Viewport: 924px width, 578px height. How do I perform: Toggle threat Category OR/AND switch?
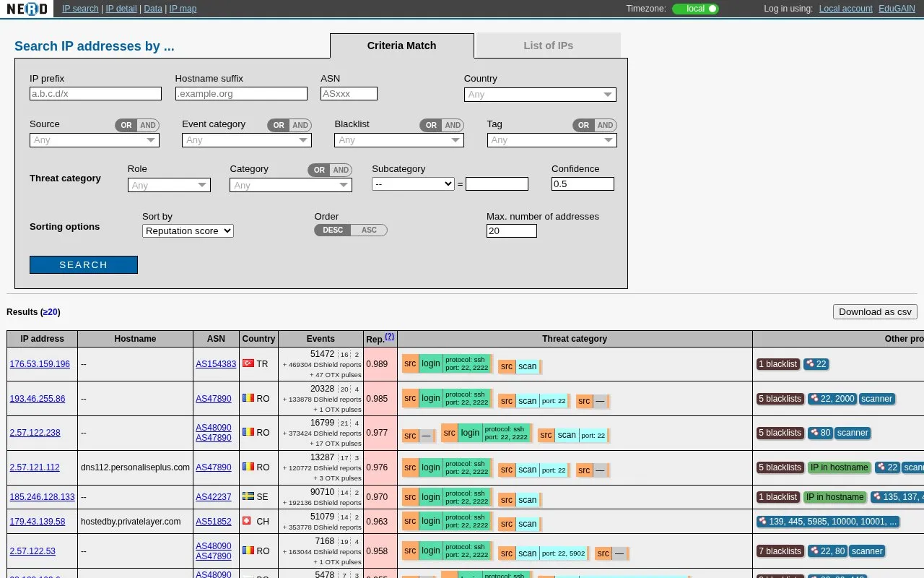[330, 170]
